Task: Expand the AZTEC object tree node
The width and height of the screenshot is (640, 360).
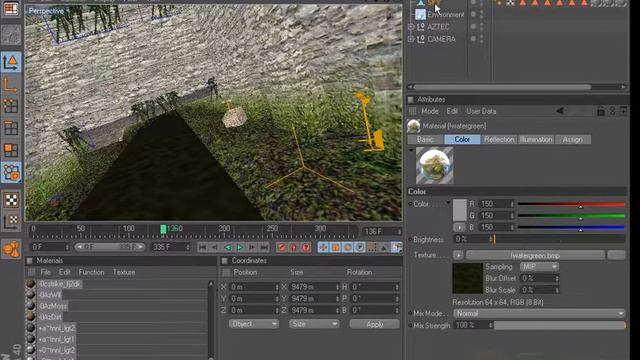Action: (x=411, y=27)
